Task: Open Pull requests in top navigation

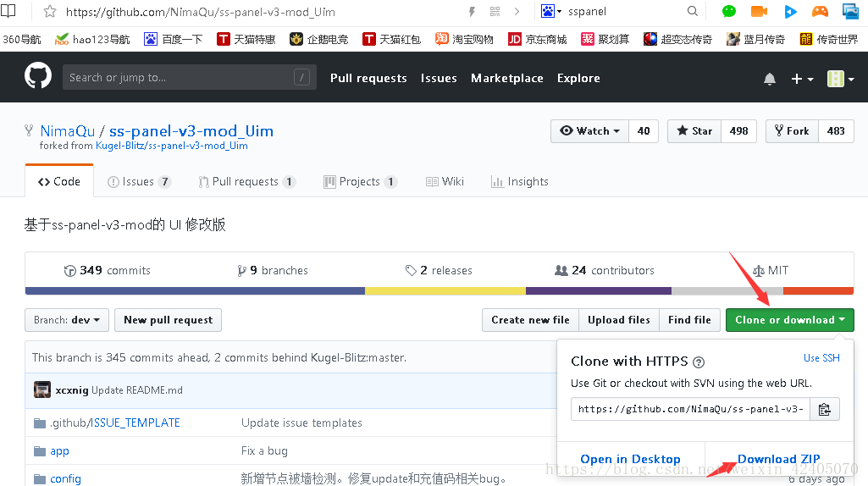Action: [368, 78]
